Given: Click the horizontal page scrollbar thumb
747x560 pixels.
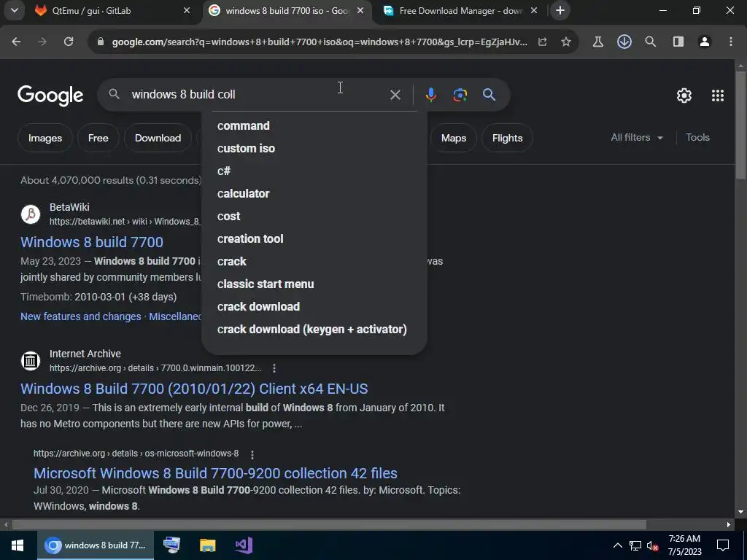Looking at the screenshot, I should click(329, 525).
